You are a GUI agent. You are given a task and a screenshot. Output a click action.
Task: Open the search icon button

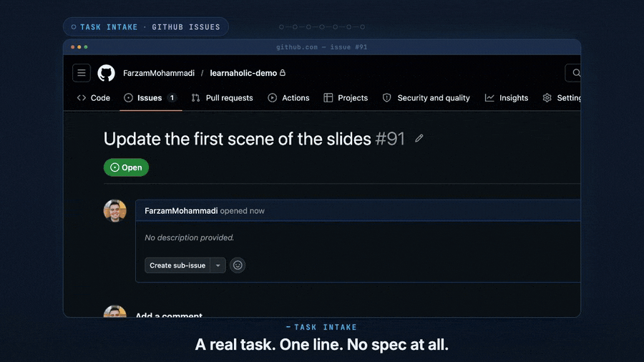click(574, 73)
